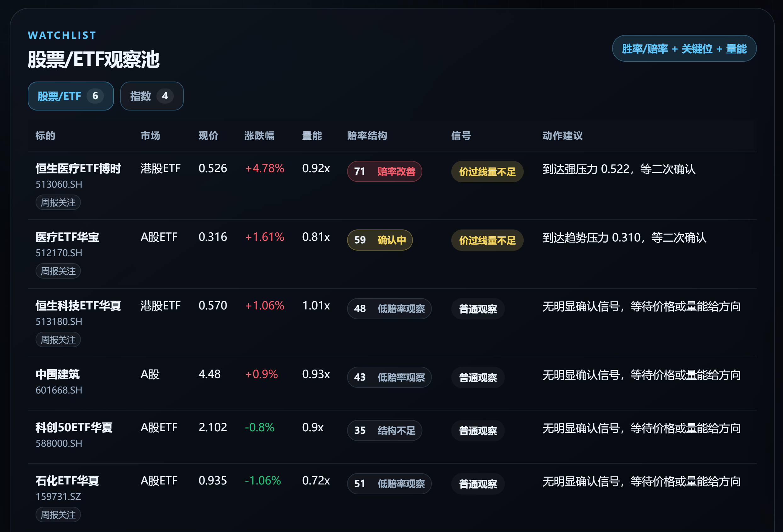Select the 恒生科技ETF华夏 name
The width and height of the screenshot is (783, 532).
point(78,306)
